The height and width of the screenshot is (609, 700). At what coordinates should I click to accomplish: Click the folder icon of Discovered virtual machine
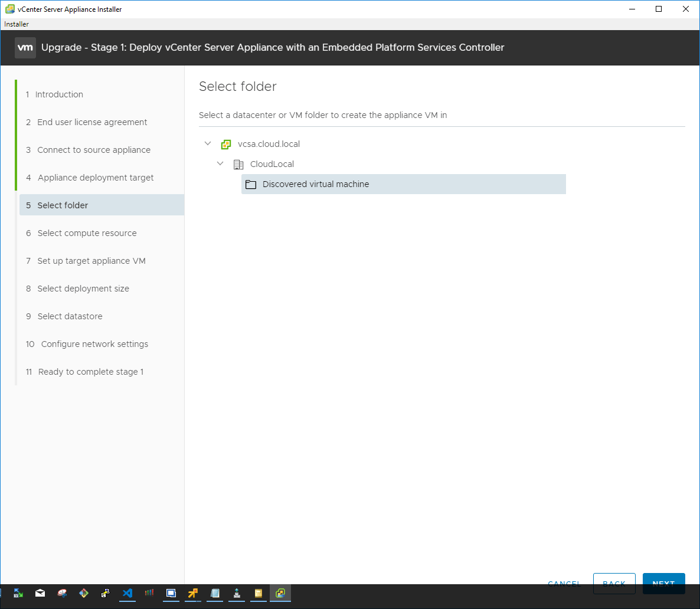251,184
